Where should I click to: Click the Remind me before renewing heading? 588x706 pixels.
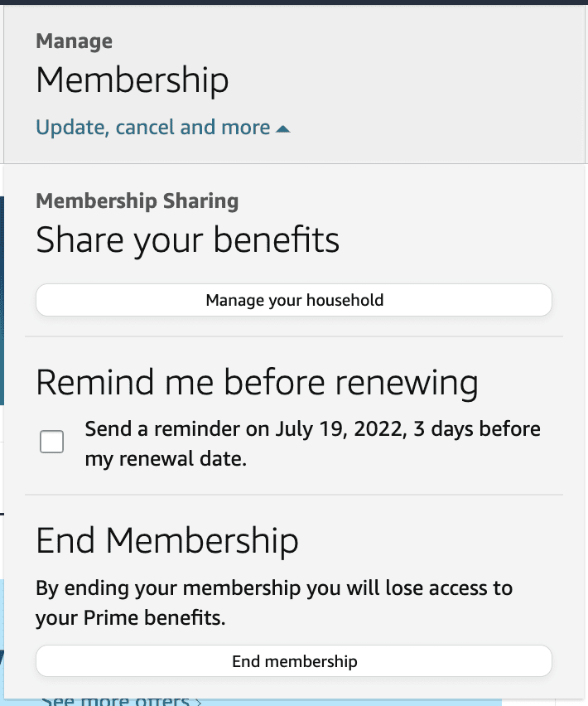tap(257, 382)
